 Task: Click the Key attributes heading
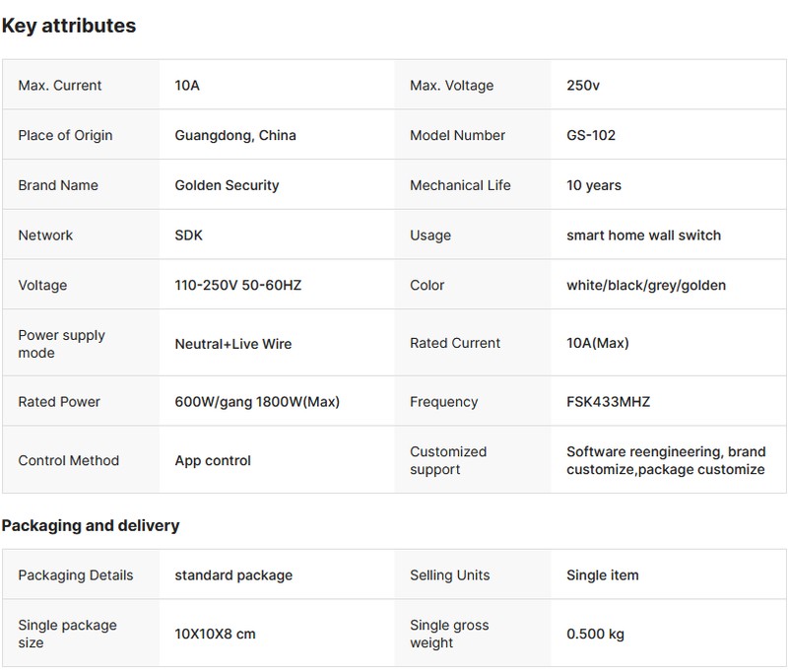pos(69,27)
